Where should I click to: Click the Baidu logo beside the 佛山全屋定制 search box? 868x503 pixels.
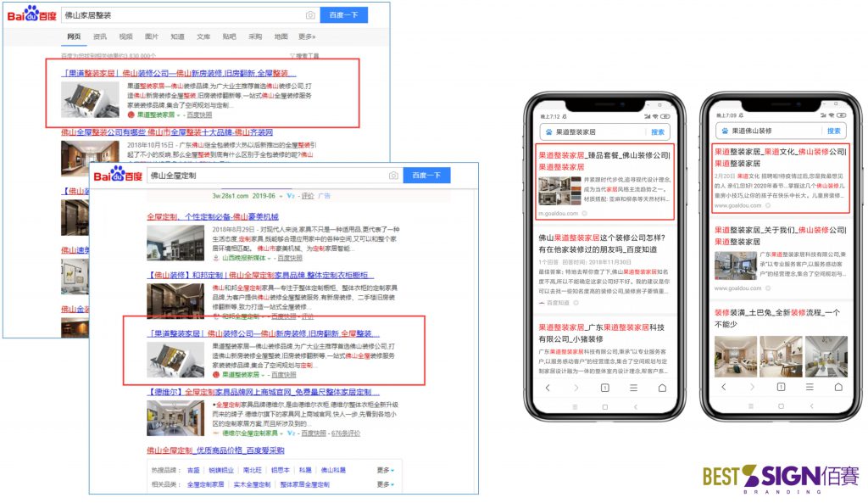coord(118,175)
